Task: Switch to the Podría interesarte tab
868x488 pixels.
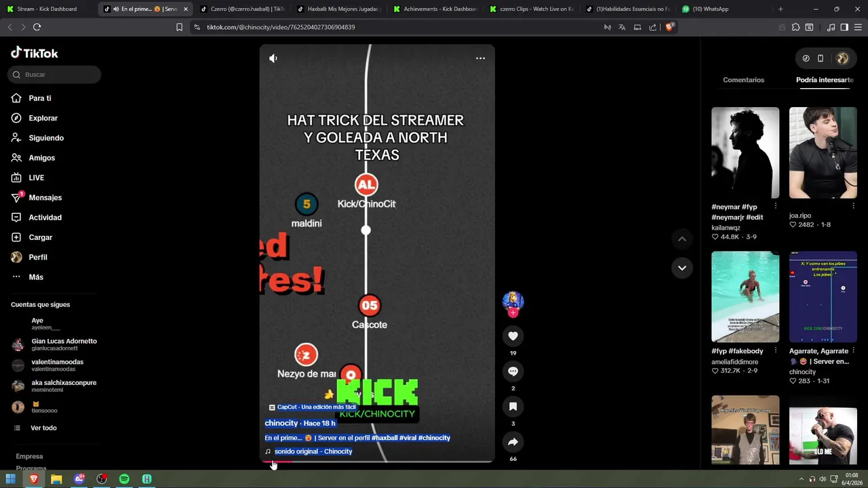Action: [825, 80]
